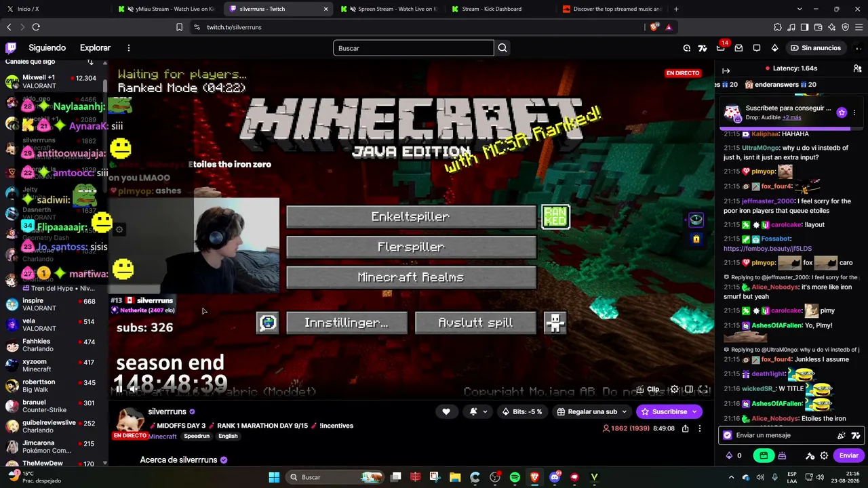Image resolution: width=868 pixels, height=488 pixels.
Task: Open the Siguiendo section
Action: point(47,48)
